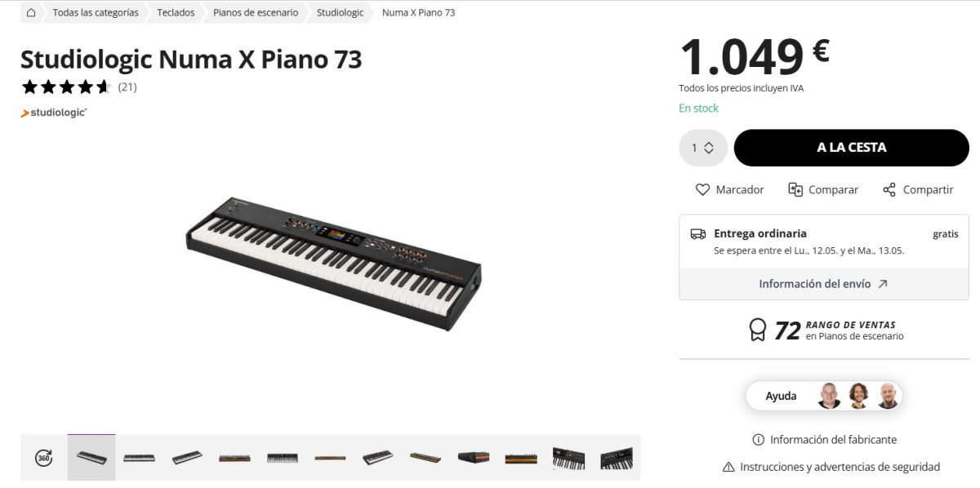Screen dimensions: 980x488
Task: Click the Compartir share icon
Action: 889,189
